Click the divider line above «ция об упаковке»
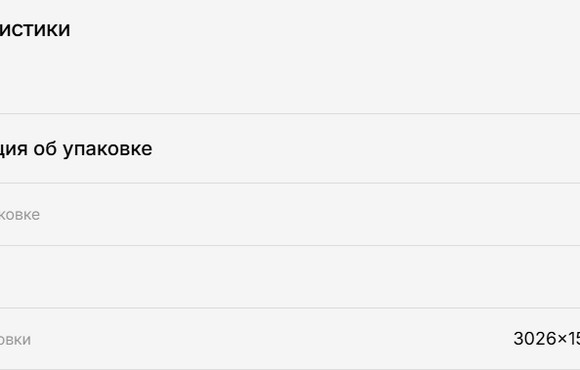Viewport: 580px width, 370px height. [290, 114]
